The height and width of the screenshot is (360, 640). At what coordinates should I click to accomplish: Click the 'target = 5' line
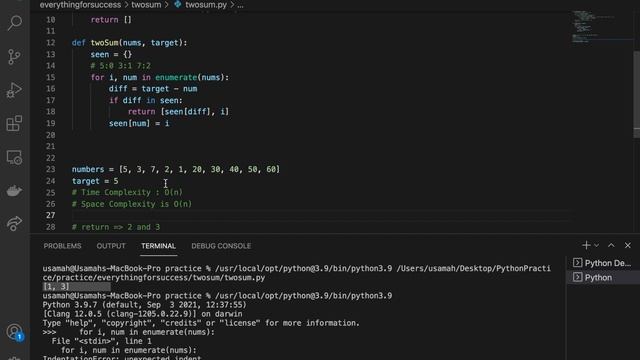[95, 181]
